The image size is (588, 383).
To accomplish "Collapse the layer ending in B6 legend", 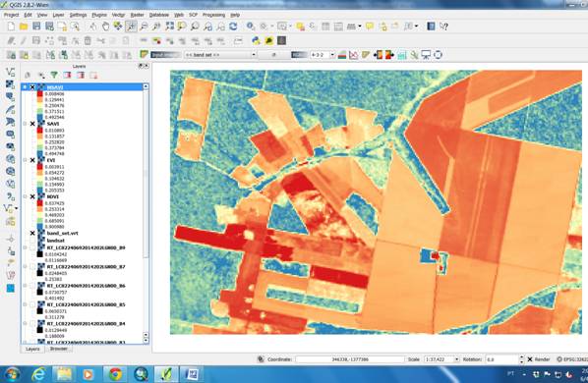I will coord(26,286).
